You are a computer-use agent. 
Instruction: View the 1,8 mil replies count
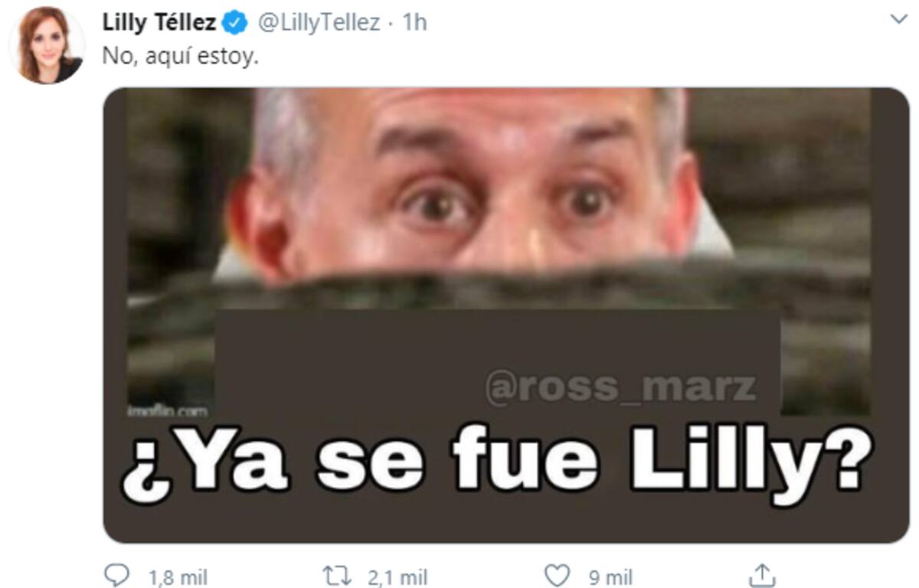click(175, 577)
